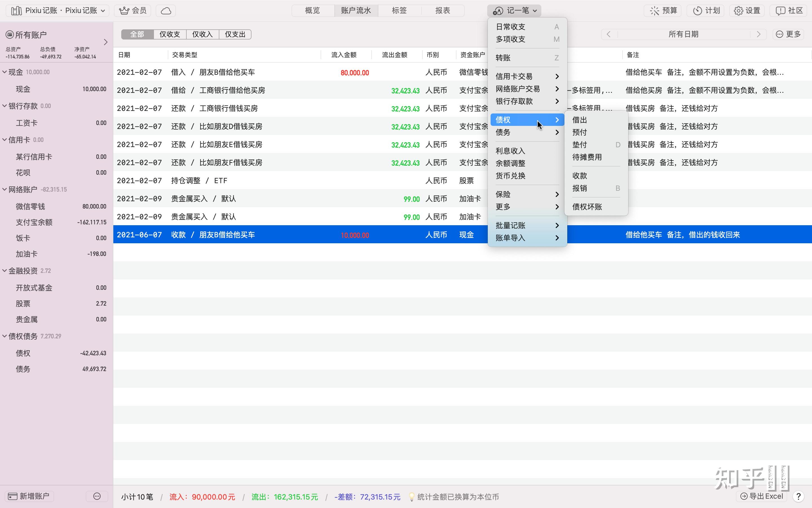Select the 花呗 account

(56, 173)
